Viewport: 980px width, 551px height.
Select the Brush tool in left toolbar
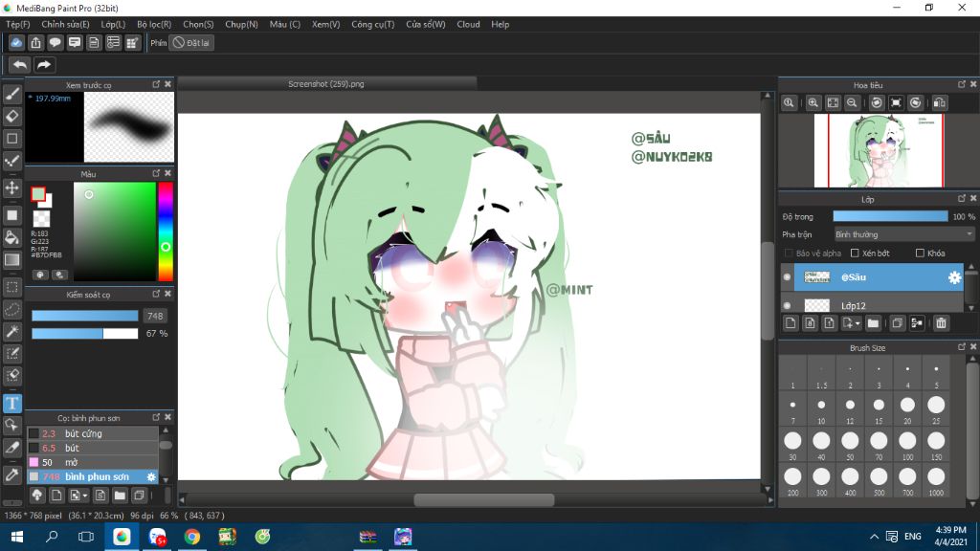pyautogui.click(x=11, y=94)
